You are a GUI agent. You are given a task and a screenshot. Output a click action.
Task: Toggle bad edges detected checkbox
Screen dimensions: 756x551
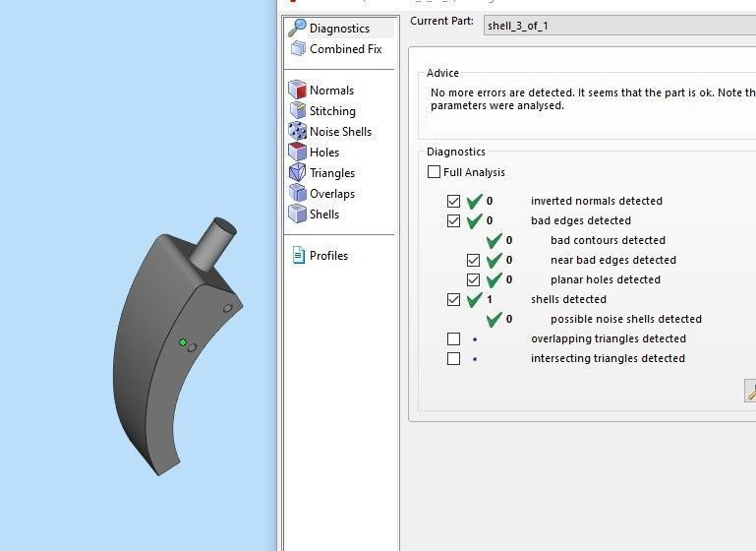[x=453, y=220]
